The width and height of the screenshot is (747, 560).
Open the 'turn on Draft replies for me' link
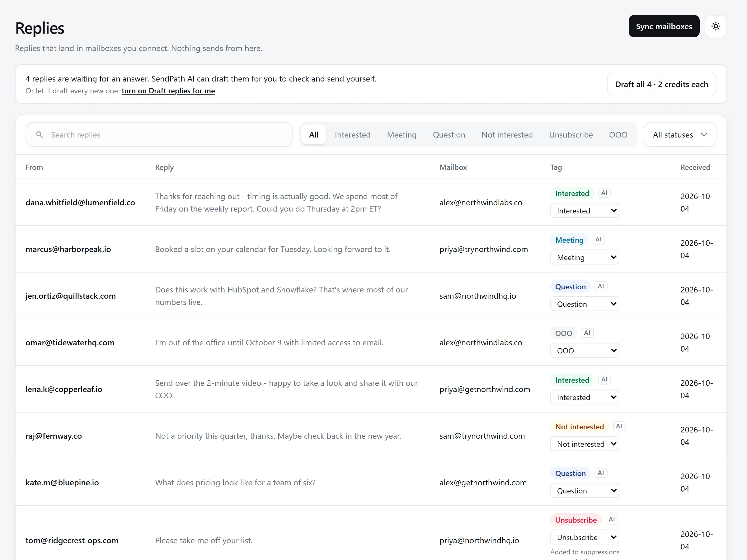168,91
